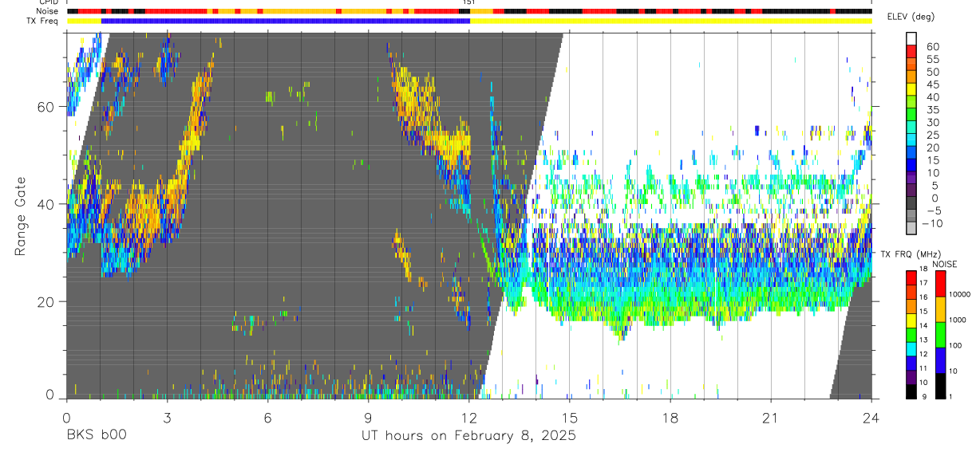Click NOISE scale label '100'
Screen dimensions: 980x452
click(957, 346)
